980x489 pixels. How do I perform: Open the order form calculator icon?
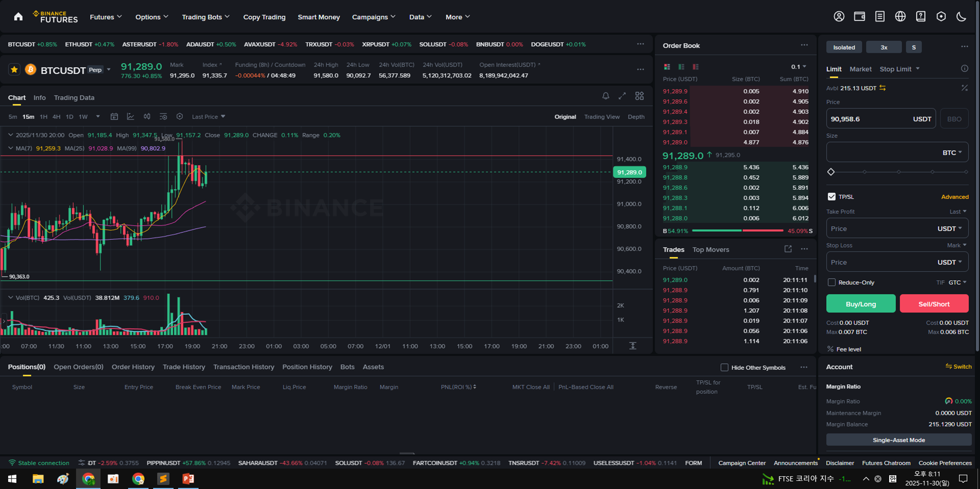[x=964, y=88]
